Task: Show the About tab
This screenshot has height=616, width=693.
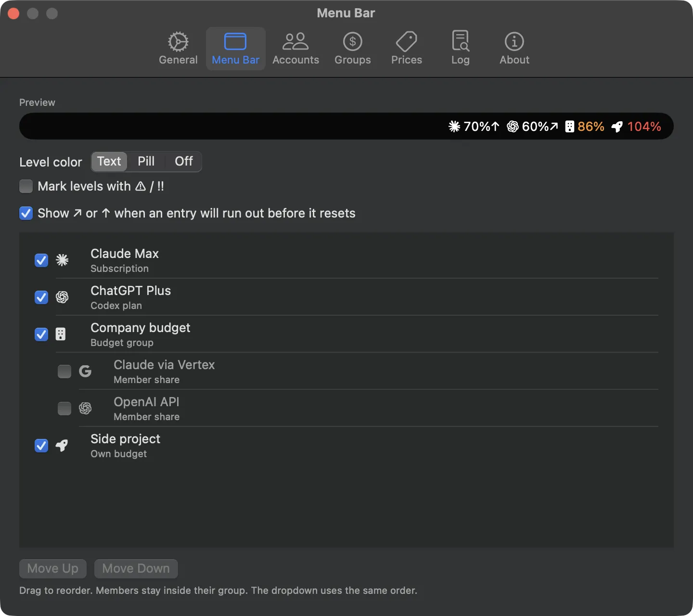Action: coord(514,49)
